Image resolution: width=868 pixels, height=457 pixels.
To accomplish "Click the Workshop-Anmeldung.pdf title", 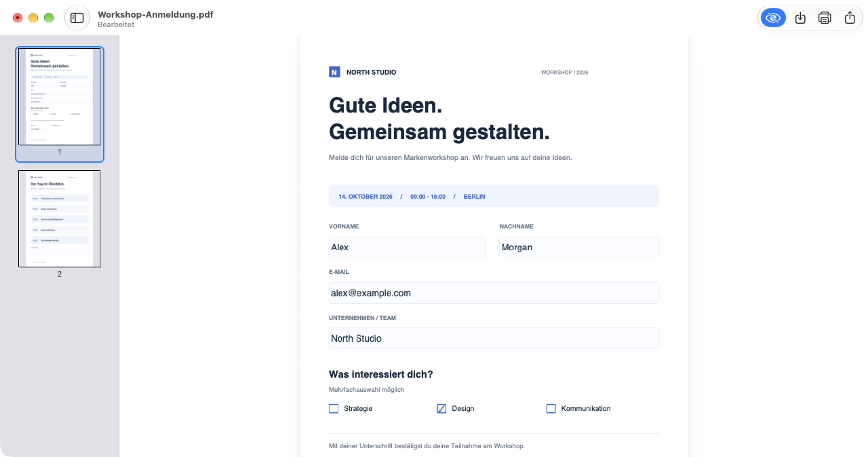I will tap(155, 14).
